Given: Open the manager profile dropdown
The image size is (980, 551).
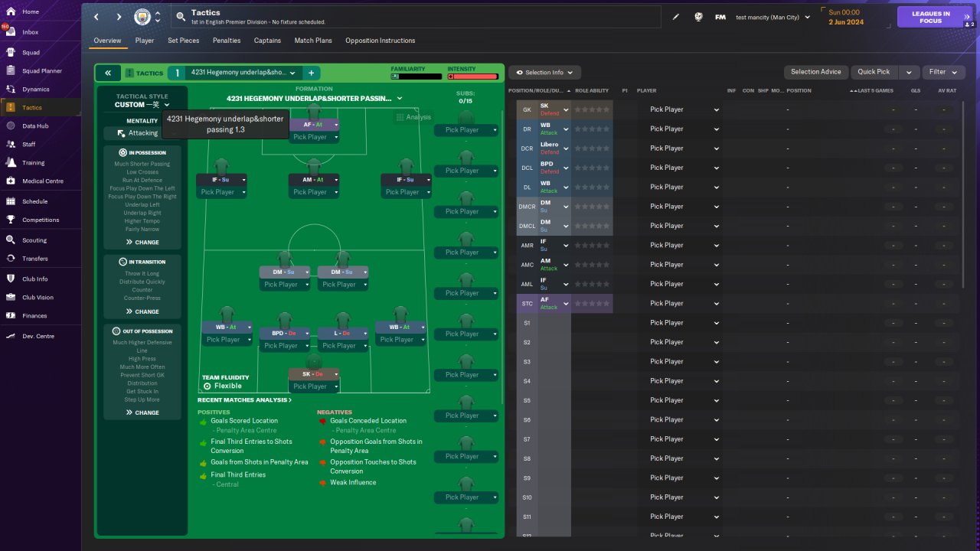Looking at the screenshot, I should click(773, 17).
